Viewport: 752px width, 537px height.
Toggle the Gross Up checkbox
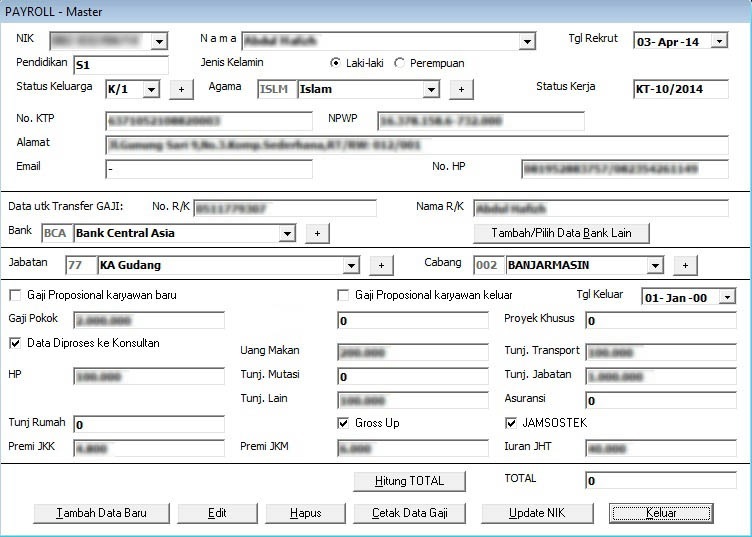click(x=343, y=423)
